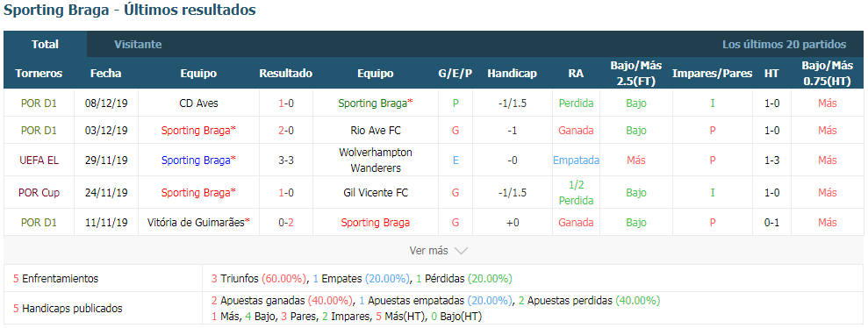View the 3-3 match result
This screenshot has width=868, height=328.
coord(285,160)
